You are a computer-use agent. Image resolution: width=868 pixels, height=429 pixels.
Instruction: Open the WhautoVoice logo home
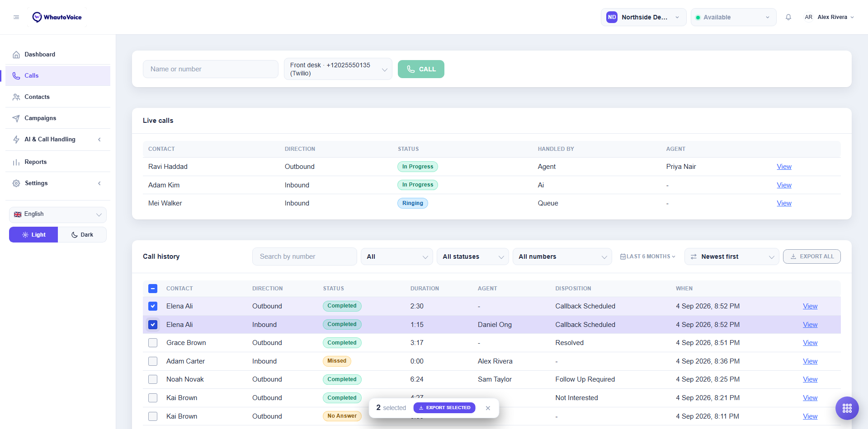[x=57, y=17]
